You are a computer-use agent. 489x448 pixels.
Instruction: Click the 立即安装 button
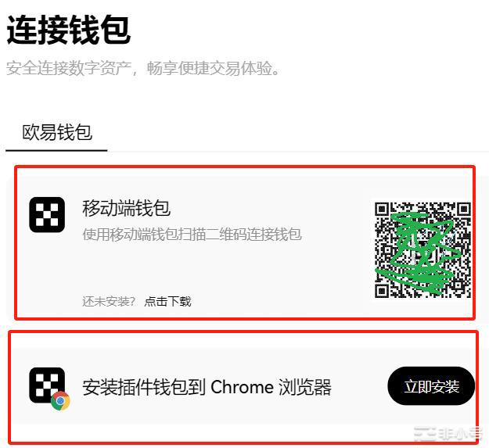coord(431,386)
